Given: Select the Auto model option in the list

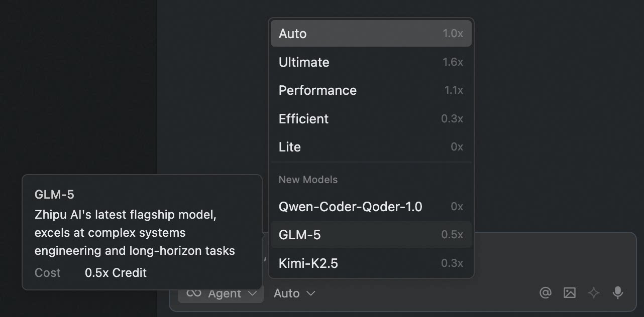Looking at the screenshot, I should [371, 34].
